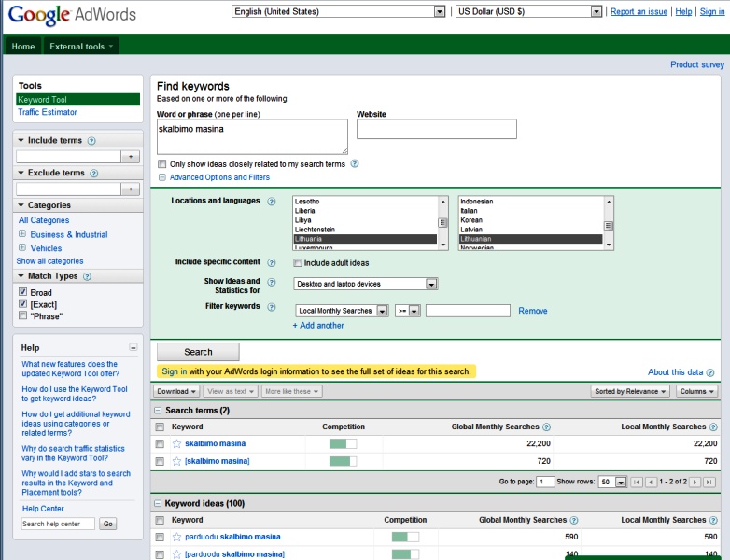
Task: Select all Keyword ideas header checkbox
Action: [160, 520]
